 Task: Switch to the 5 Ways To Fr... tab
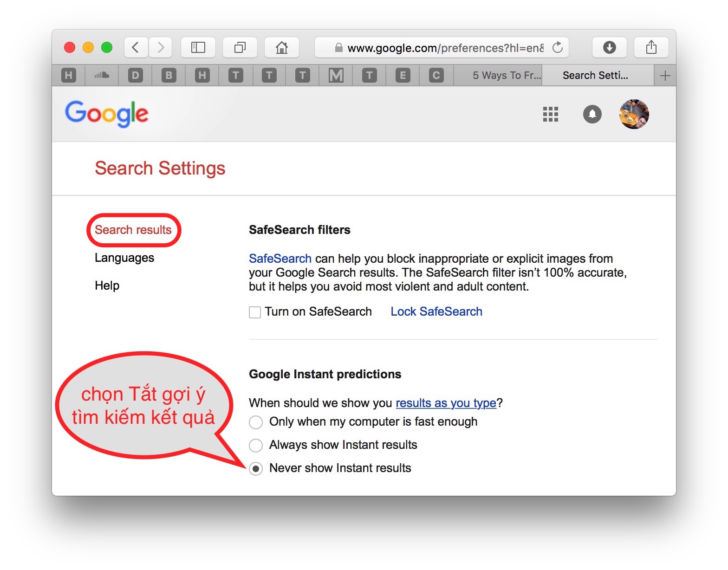(506, 76)
